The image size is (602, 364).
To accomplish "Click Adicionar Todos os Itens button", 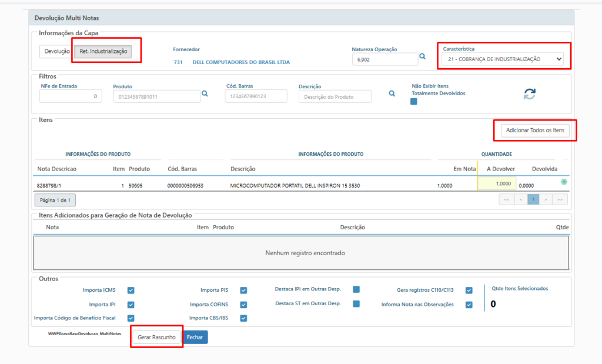I will point(535,130).
